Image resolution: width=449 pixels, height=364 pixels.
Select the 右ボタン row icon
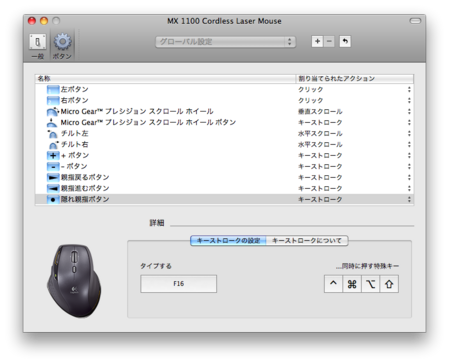pyautogui.click(x=53, y=100)
